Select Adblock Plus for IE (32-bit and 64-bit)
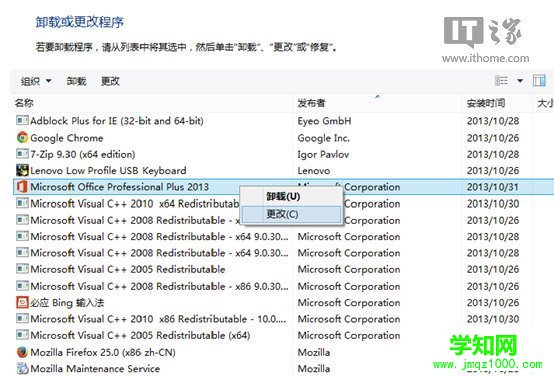This screenshot has width=554, height=376. (x=117, y=121)
